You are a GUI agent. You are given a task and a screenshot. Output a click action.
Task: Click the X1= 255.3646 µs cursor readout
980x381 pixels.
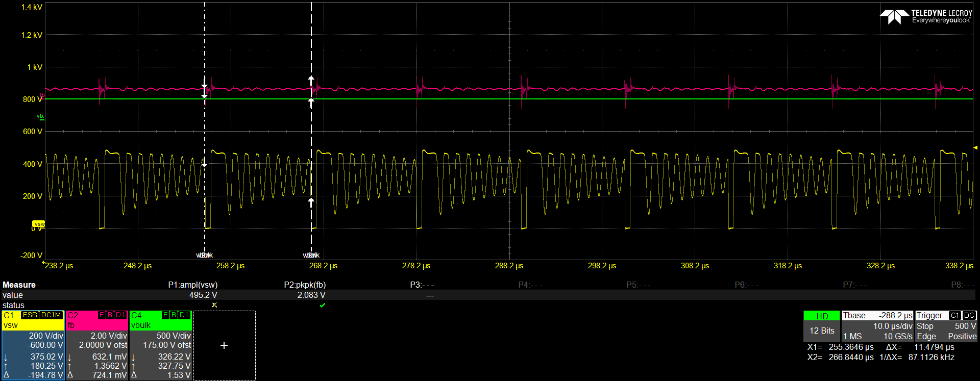pyautogui.click(x=841, y=347)
